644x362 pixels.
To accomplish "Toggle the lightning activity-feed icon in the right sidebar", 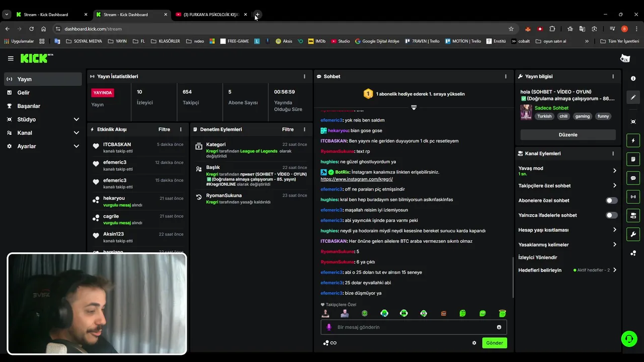I will (633, 140).
